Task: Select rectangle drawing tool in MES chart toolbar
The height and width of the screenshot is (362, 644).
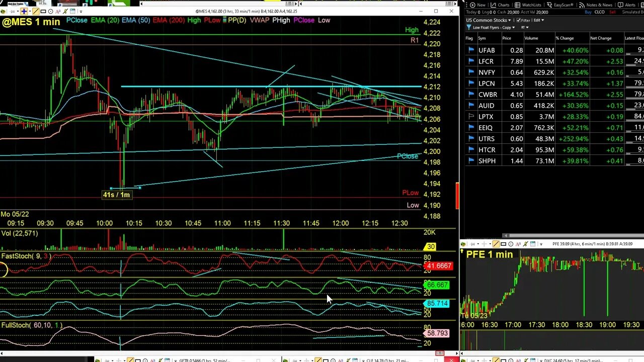Action: click(x=43, y=11)
